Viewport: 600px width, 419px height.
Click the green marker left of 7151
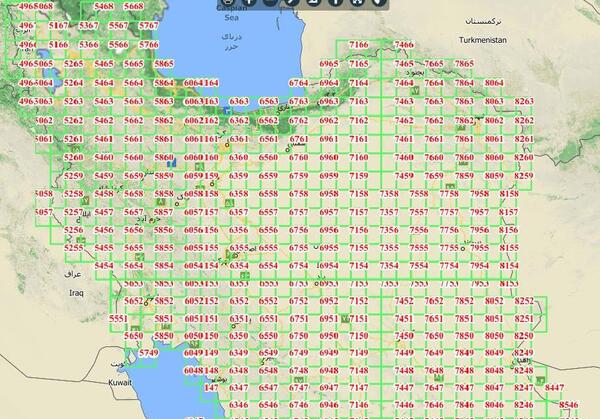[345, 318]
